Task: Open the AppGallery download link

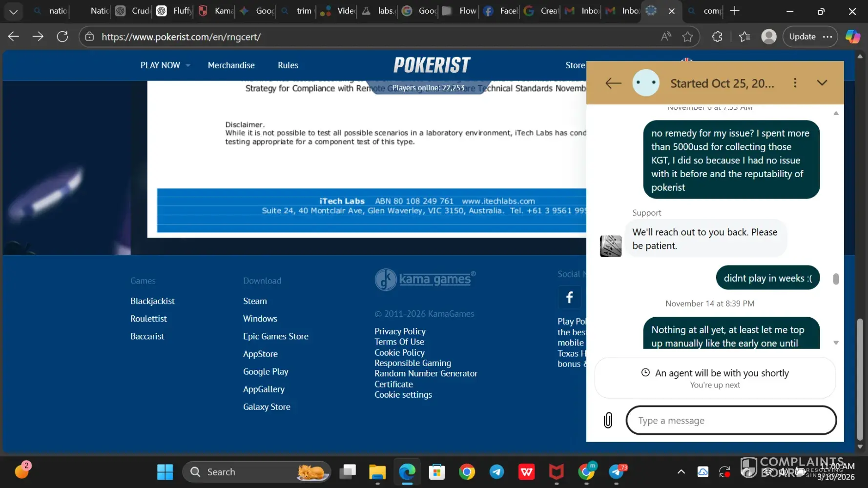Action: pos(264,389)
